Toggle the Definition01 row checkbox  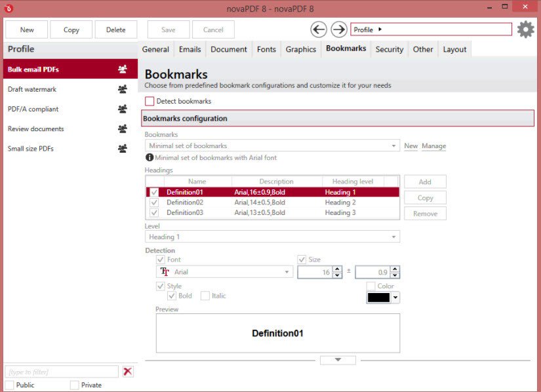[154, 192]
